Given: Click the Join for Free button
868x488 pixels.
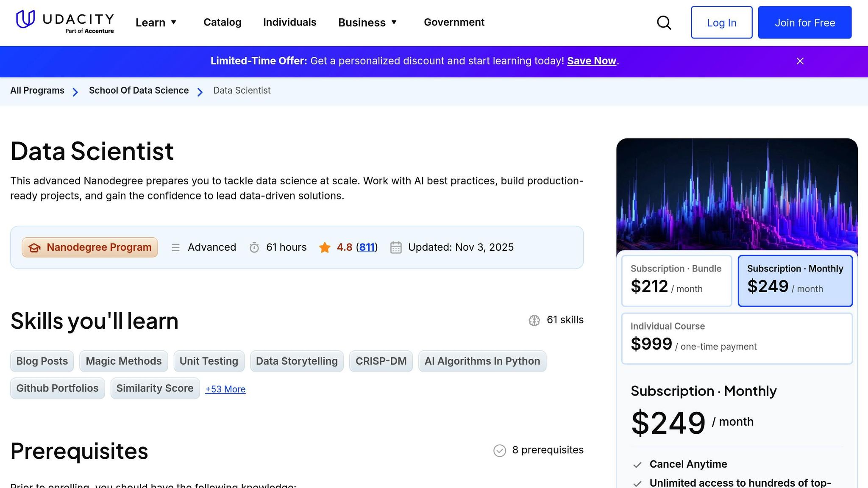Looking at the screenshot, I should click(x=804, y=22).
